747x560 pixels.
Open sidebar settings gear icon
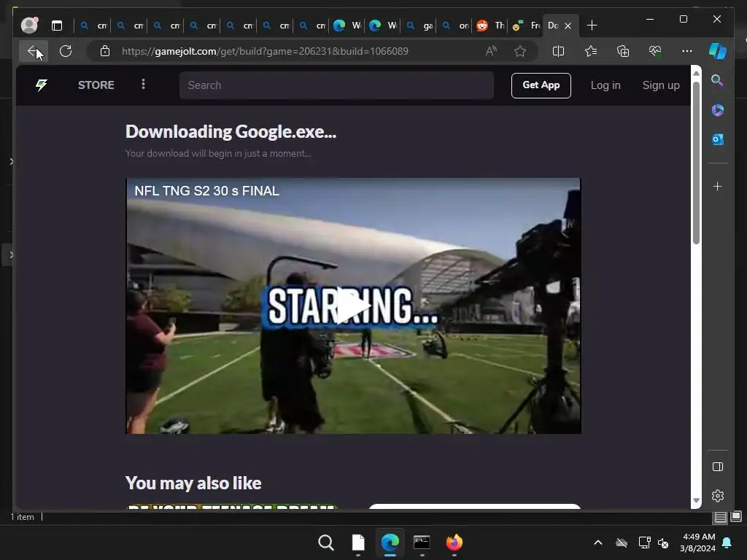pyautogui.click(x=718, y=496)
